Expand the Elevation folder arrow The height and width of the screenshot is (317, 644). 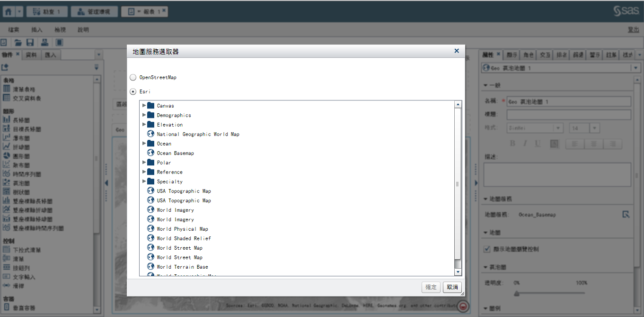(x=144, y=124)
